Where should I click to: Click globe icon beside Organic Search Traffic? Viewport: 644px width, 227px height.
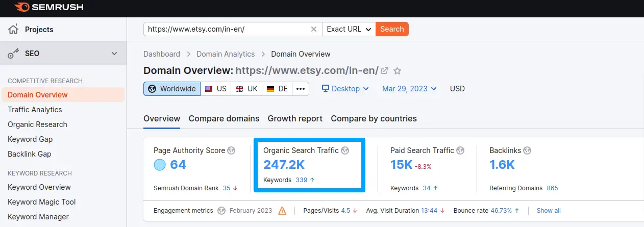click(345, 150)
